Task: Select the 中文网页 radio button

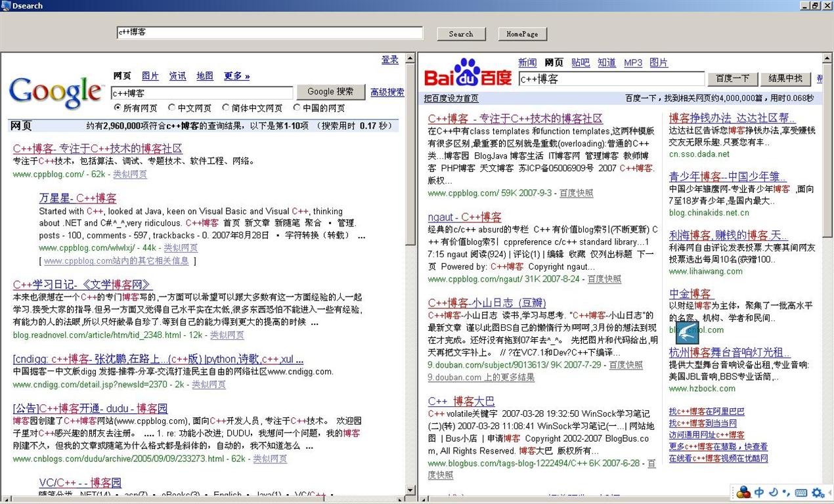Action: (x=172, y=108)
